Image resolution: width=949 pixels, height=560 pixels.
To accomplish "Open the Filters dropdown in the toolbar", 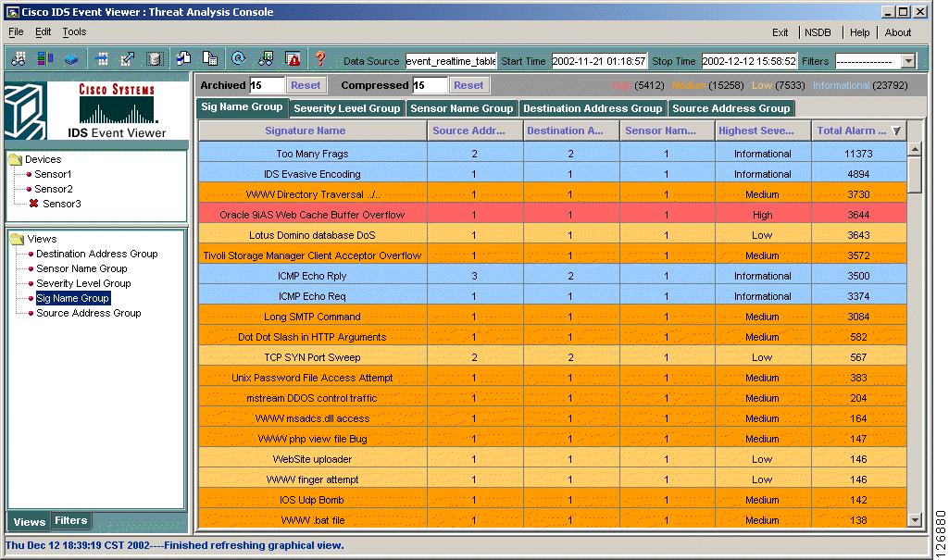I will [908, 61].
